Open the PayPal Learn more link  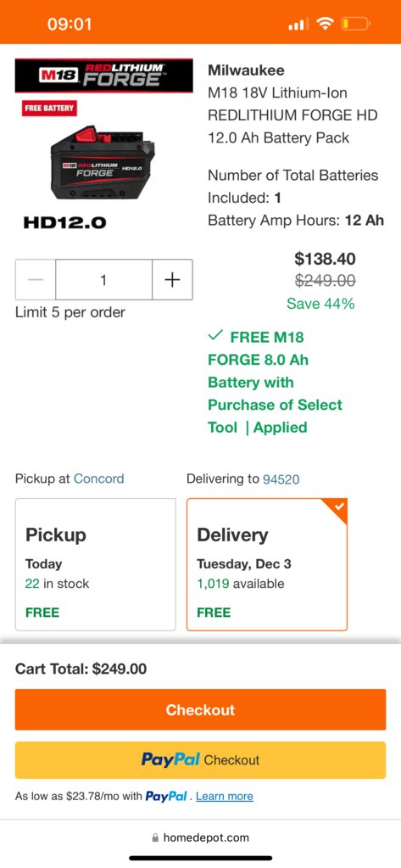225,796
